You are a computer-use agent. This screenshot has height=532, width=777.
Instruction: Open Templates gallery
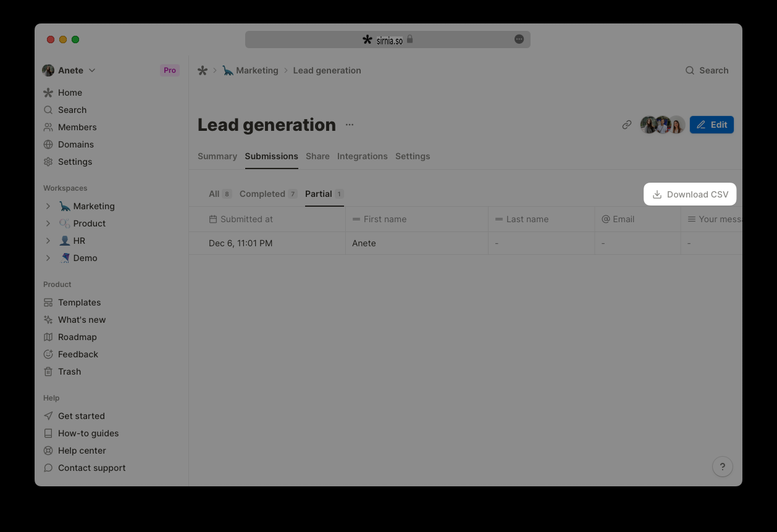pyautogui.click(x=72, y=302)
